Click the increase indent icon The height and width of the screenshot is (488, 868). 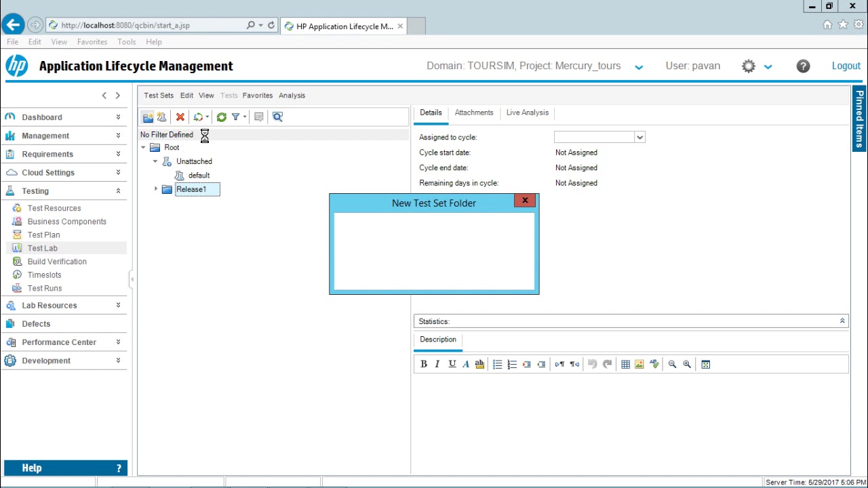[x=526, y=365]
